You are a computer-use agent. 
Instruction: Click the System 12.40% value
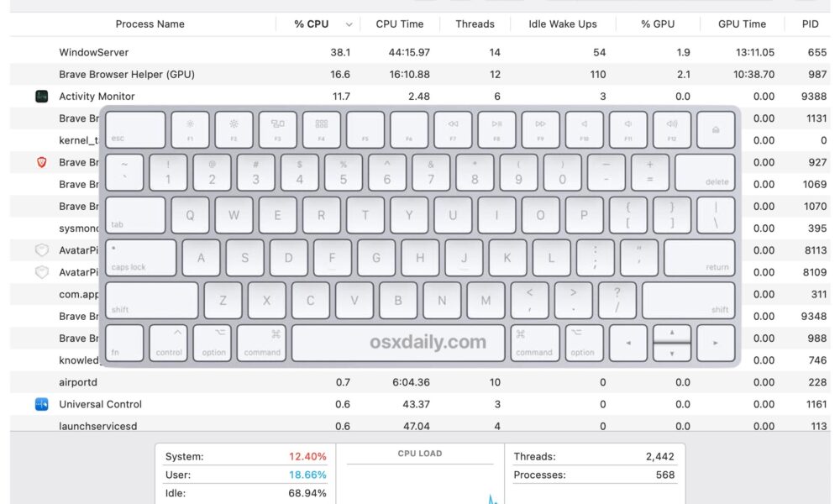point(307,456)
